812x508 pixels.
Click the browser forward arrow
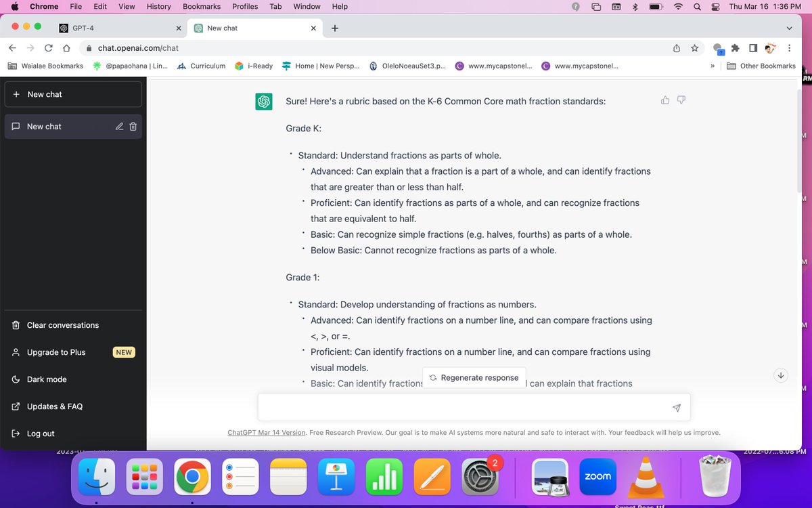click(x=30, y=48)
